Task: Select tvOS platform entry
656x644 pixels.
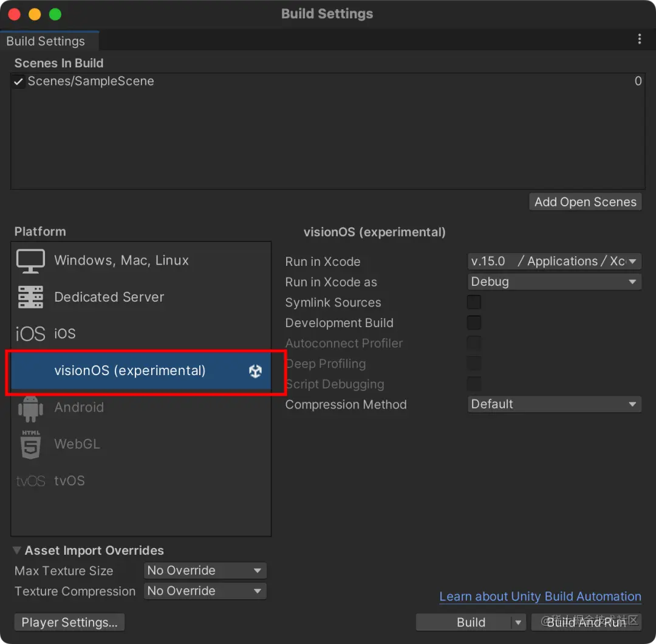Action: pyautogui.click(x=141, y=481)
